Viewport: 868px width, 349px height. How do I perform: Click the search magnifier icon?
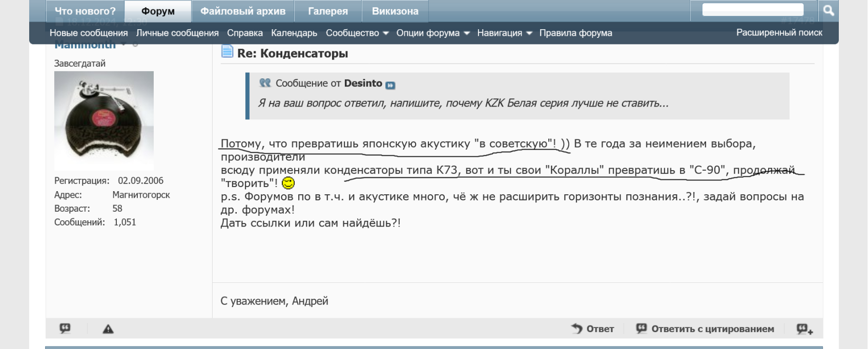[x=828, y=10]
